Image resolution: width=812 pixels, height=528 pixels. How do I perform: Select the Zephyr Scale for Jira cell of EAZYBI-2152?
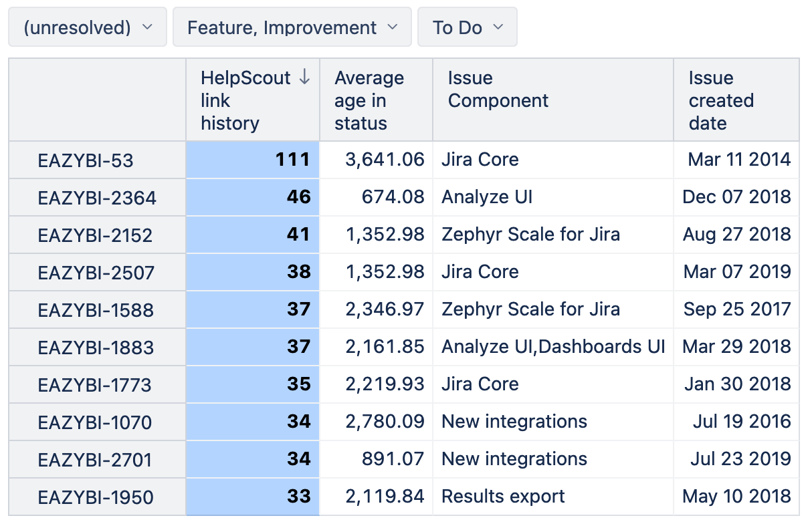pos(553,235)
